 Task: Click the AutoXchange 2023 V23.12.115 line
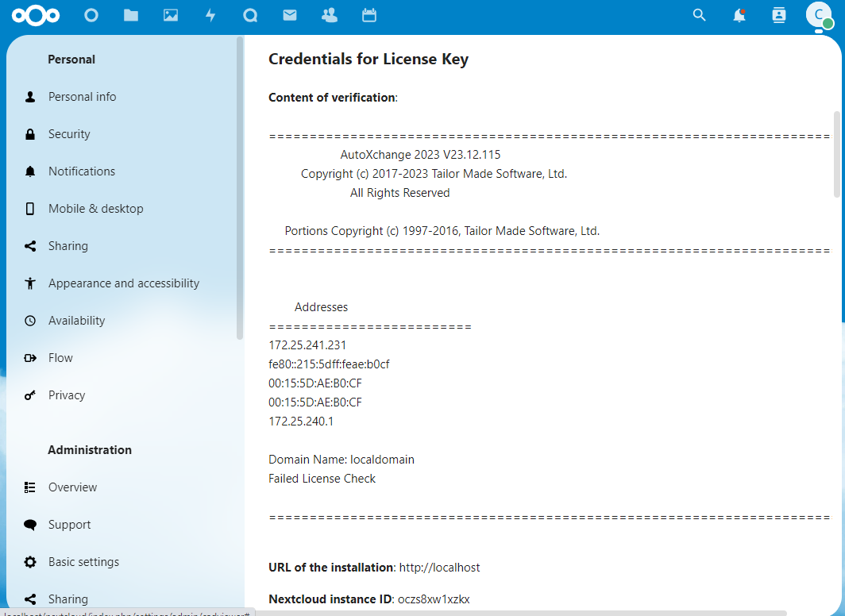click(x=420, y=155)
